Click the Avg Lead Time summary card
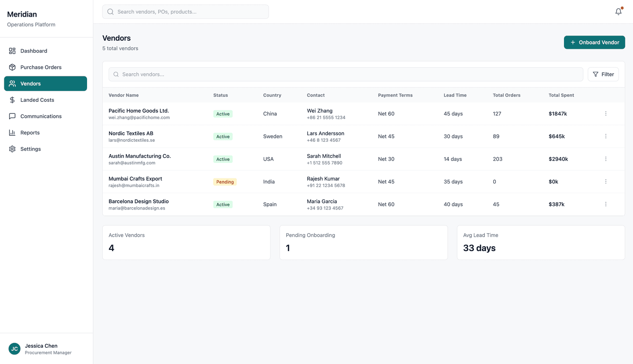633x364 pixels. pyautogui.click(x=541, y=242)
